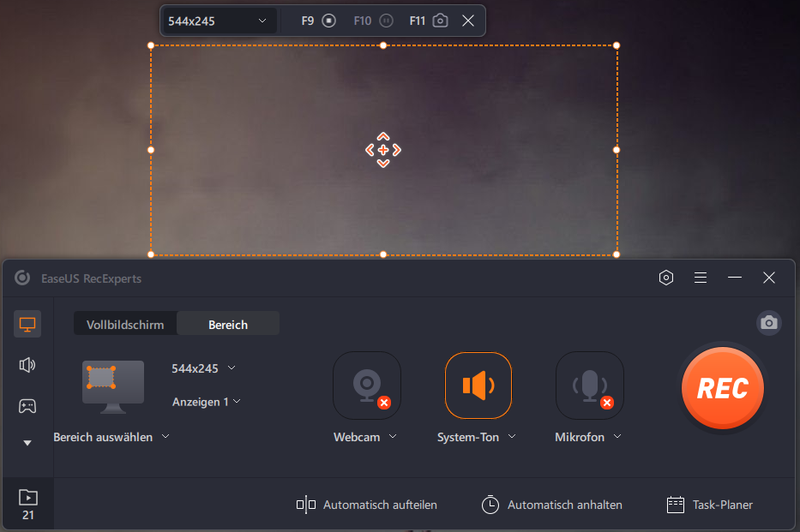Open Automatisch anhalten option
Screen dimensions: 800x532
click(x=551, y=505)
